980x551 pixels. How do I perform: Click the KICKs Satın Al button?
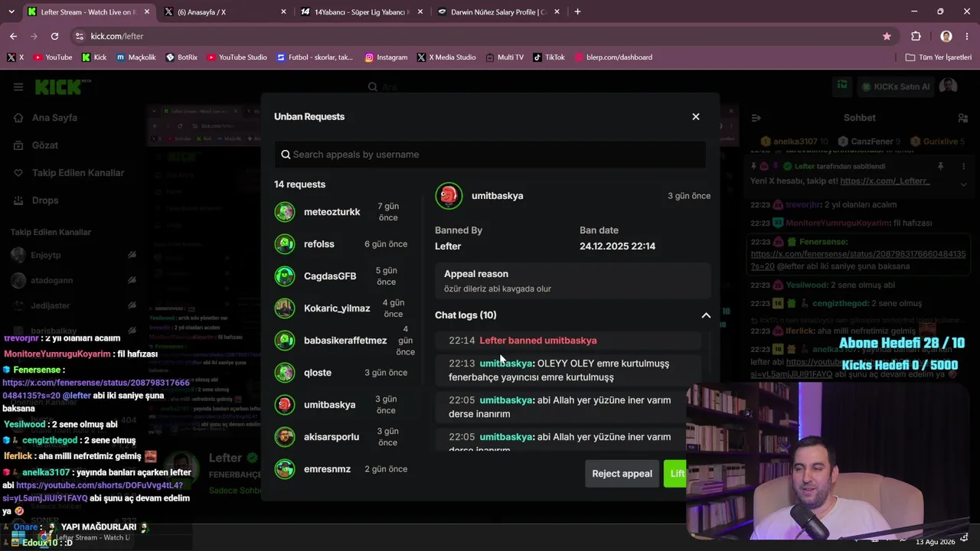pos(894,86)
